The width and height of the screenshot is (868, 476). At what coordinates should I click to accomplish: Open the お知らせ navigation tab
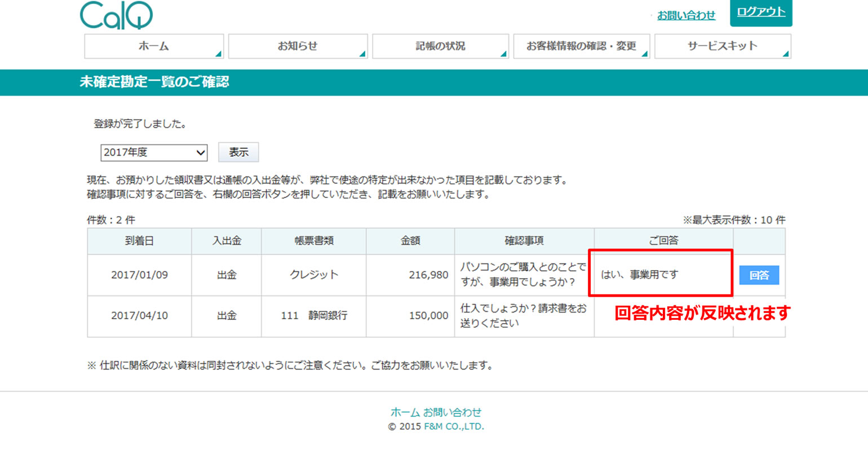(298, 46)
